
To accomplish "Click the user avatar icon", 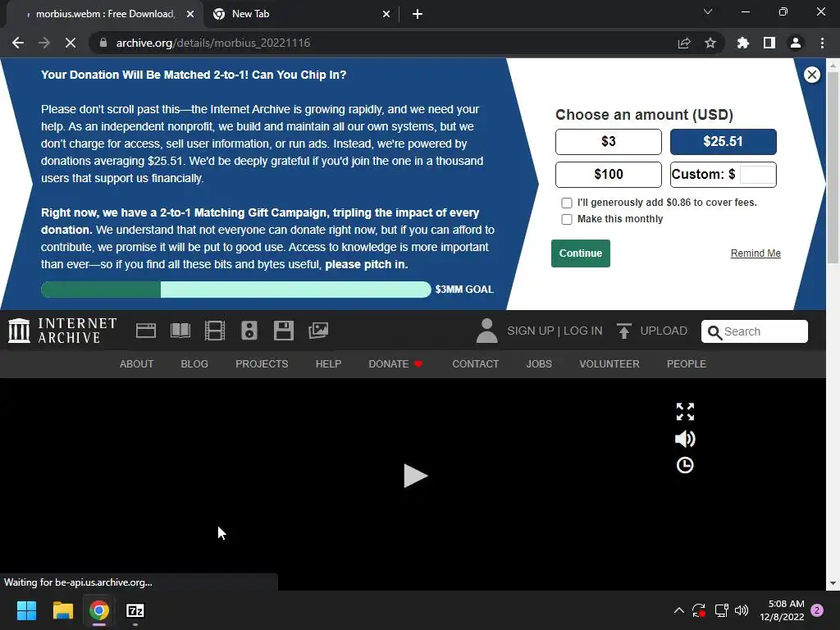I will tap(486, 331).
